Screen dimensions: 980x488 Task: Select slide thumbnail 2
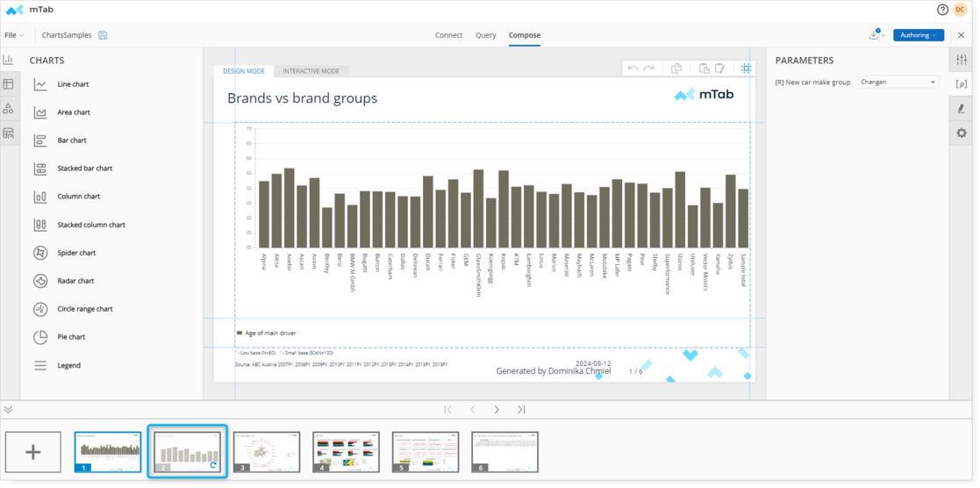pyautogui.click(x=188, y=452)
